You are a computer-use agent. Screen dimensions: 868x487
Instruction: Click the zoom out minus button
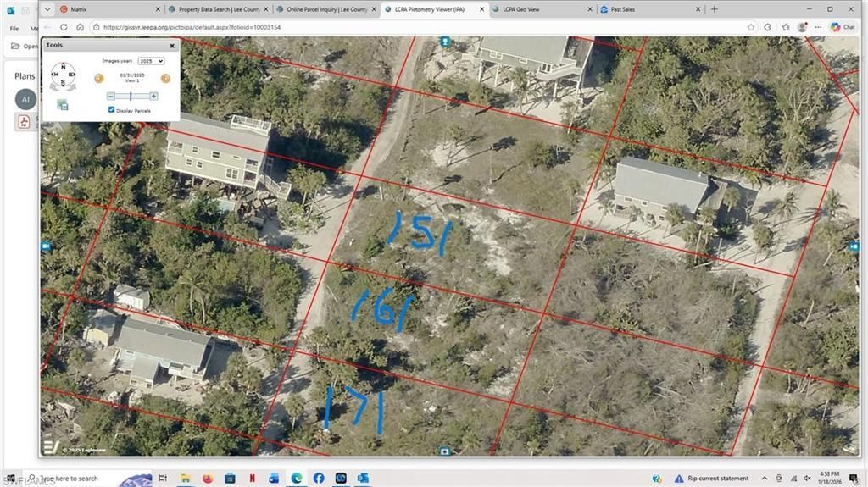(x=110, y=97)
